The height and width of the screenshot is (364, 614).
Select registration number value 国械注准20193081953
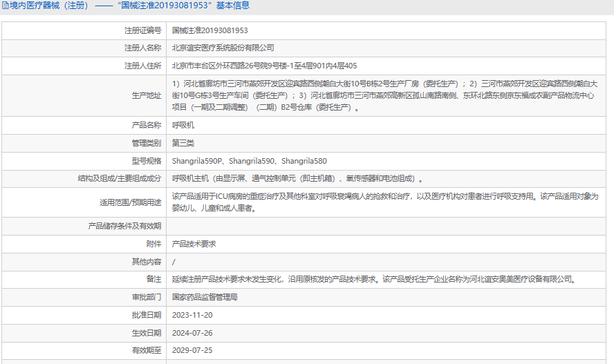coord(210,30)
